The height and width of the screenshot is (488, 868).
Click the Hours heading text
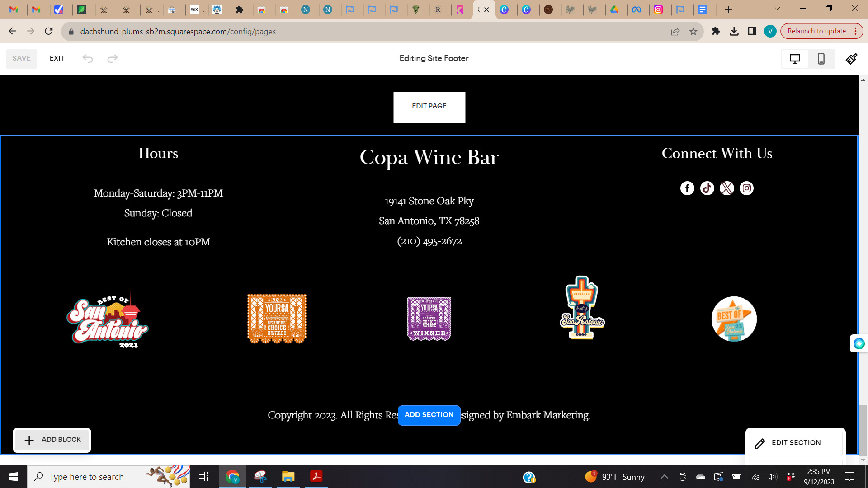coord(158,153)
